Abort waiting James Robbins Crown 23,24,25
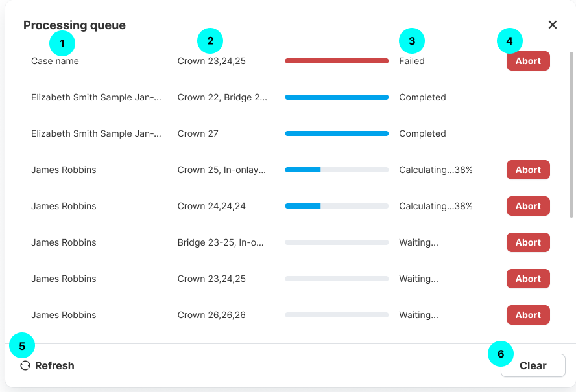Image resolution: width=576 pixels, height=392 pixels. click(x=528, y=279)
